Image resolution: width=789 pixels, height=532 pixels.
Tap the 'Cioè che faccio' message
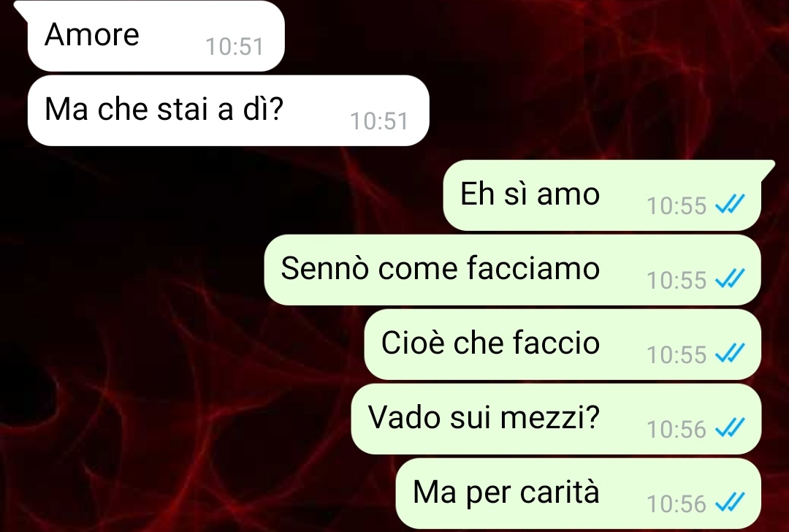pyautogui.click(x=563, y=344)
